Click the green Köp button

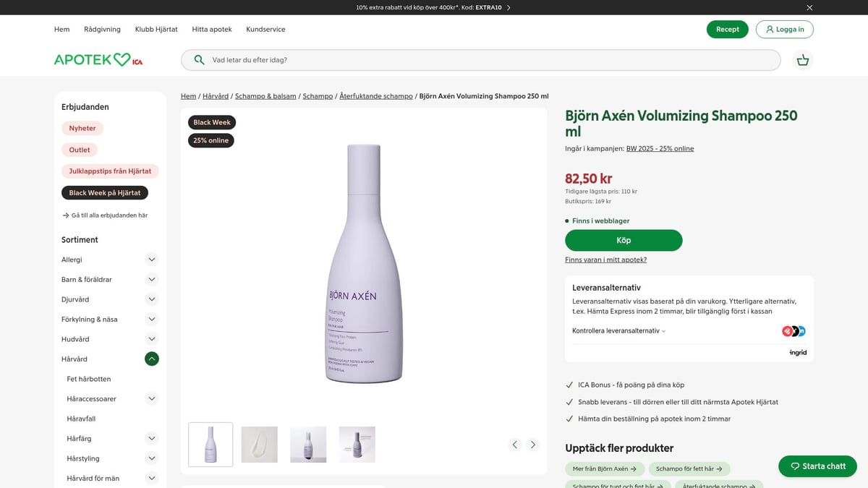624,240
